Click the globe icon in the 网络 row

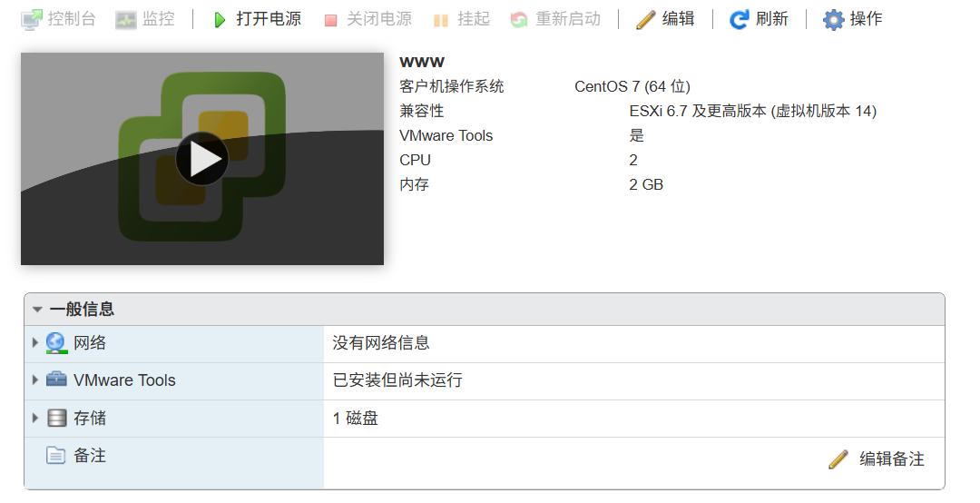[56, 343]
